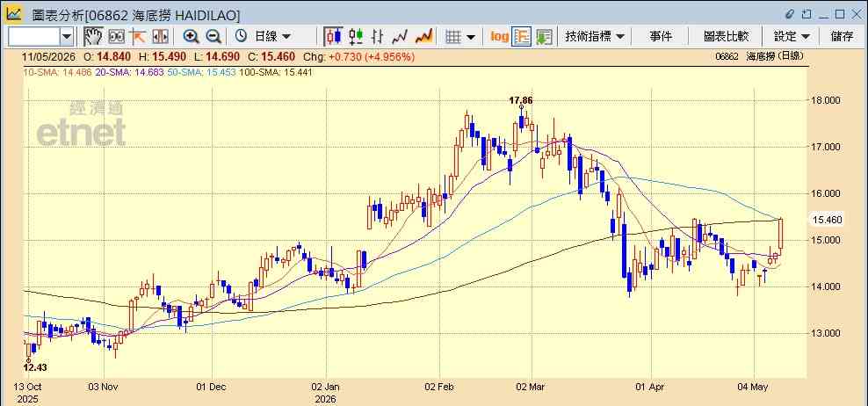This screenshot has height=406, width=868.
Task: Click the 50-SMA legend label
Action: pyautogui.click(x=199, y=72)
